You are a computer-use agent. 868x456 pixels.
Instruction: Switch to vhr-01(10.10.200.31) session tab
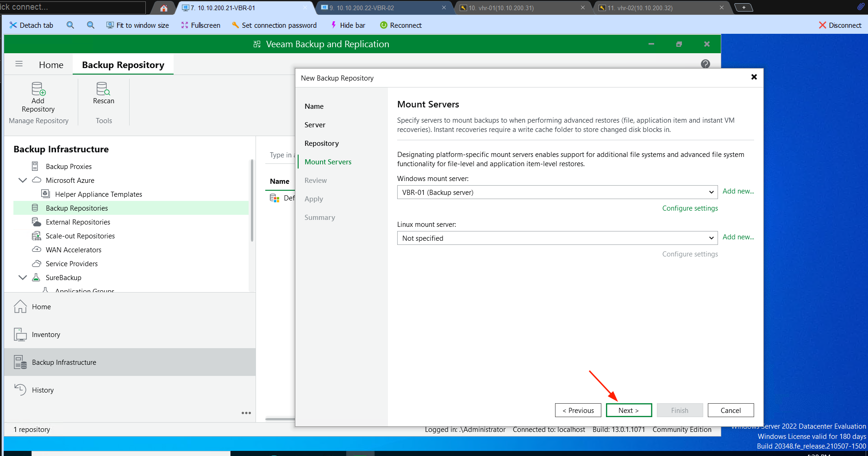click(x=524, y=8)
